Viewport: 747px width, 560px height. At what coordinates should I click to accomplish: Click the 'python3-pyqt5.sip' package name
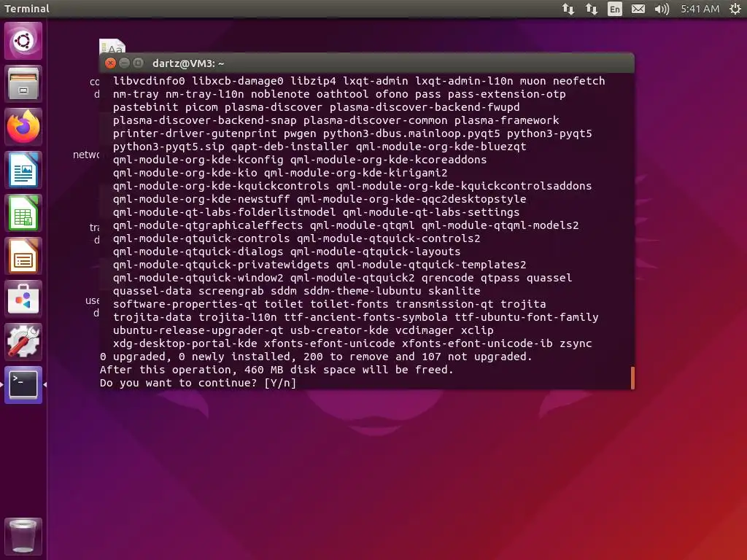tap(169, 147)
